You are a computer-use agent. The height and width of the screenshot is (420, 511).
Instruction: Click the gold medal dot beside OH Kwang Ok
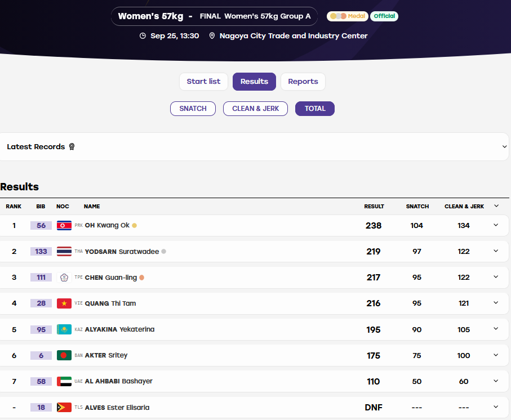[134, 225]
